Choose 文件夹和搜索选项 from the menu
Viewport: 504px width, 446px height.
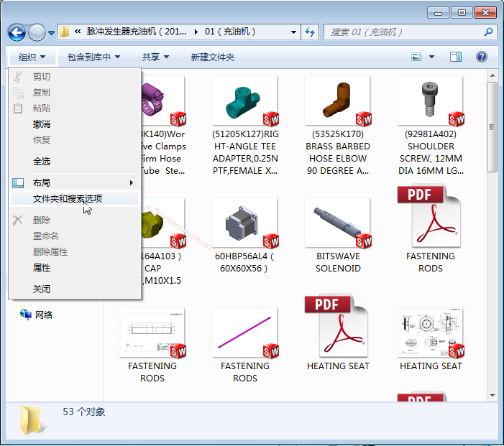coord(68,198)
